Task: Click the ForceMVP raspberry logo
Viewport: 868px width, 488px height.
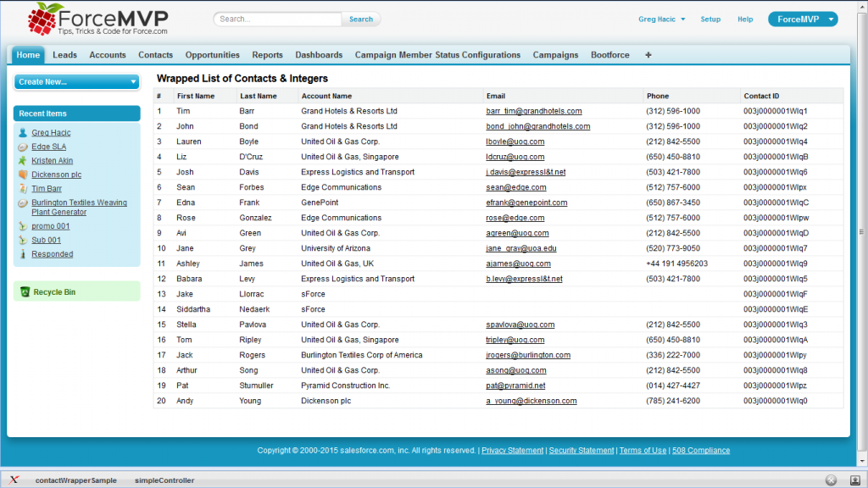Action: tap(44, 19)
